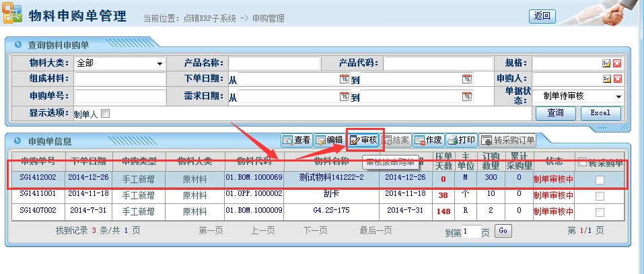Open calendar for 下单日期 start date

344,79
